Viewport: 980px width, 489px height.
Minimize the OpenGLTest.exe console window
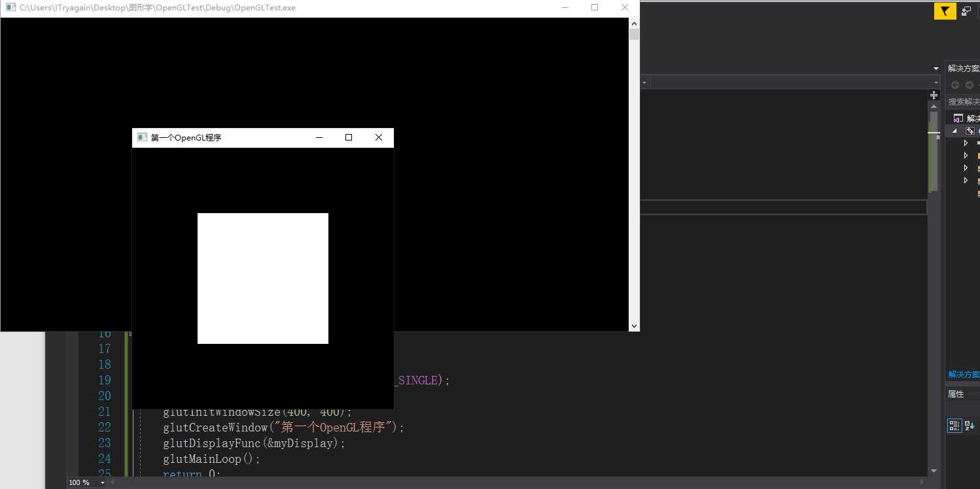point(565,8)
